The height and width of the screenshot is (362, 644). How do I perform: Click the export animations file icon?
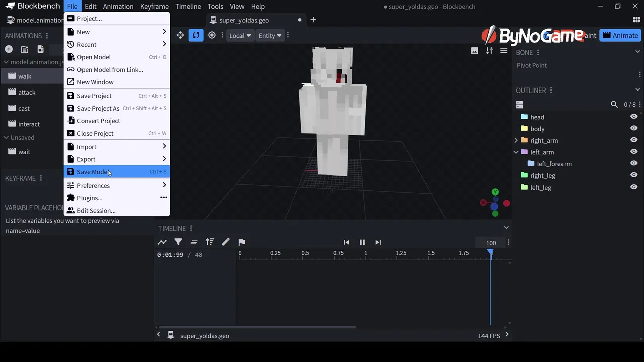pos(40,49)
